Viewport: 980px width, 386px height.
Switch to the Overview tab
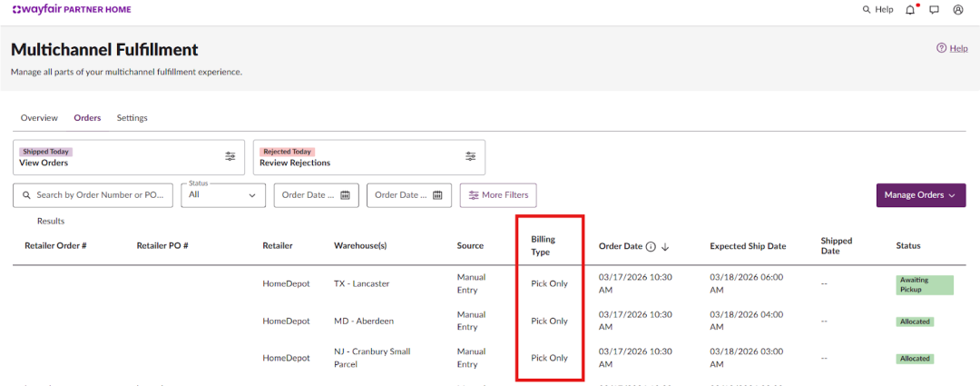39,118
